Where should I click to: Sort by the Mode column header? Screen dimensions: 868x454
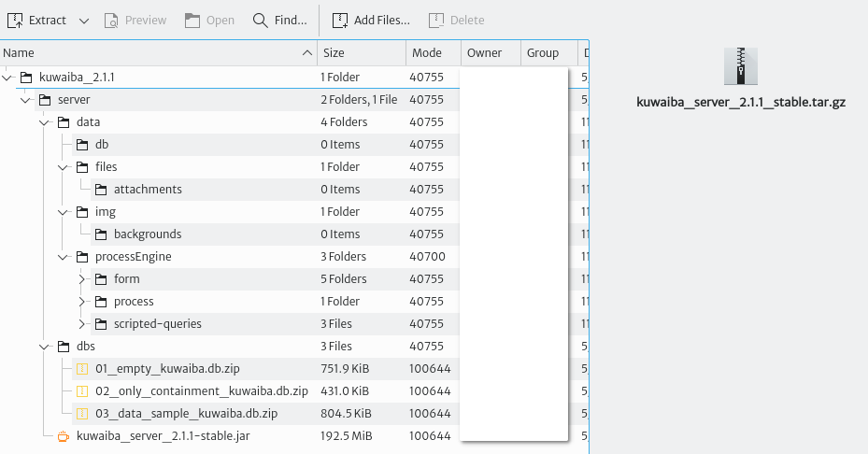(x=434, y=53)
